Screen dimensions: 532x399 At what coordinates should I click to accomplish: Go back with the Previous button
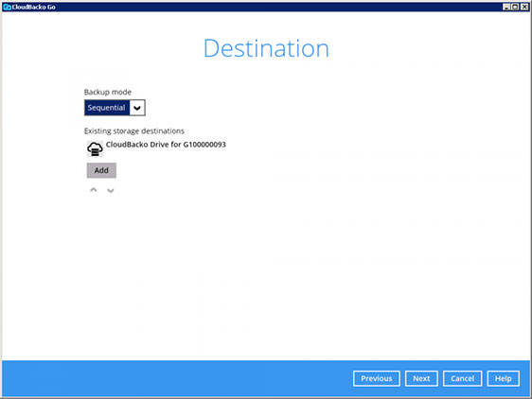tap(376, 378)
